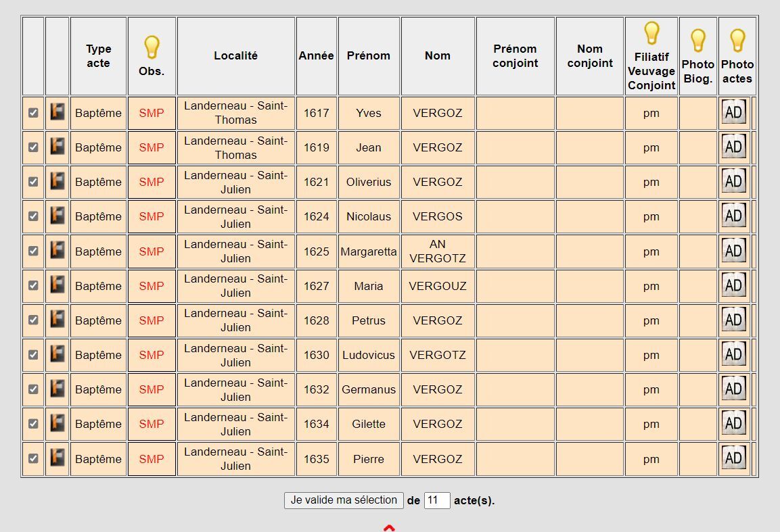Open the act icon for Nicolaus VERGOS 1624
Screen dimensions: 780x532
tap(58, 215)
